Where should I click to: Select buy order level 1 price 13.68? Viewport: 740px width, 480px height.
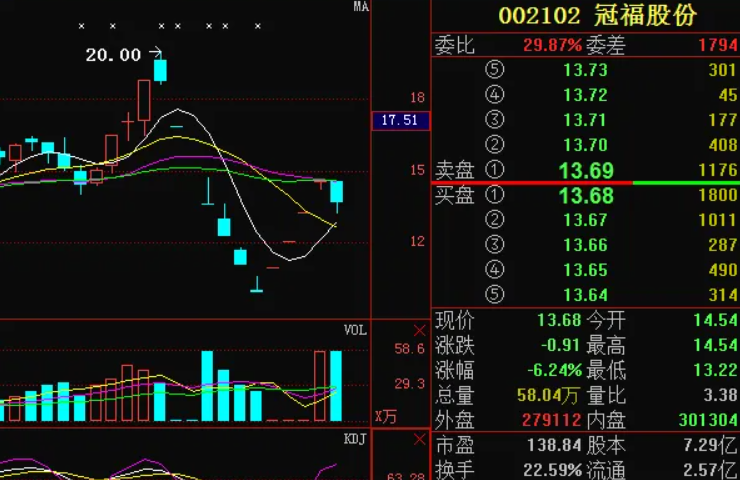click(x=586, y=195)
